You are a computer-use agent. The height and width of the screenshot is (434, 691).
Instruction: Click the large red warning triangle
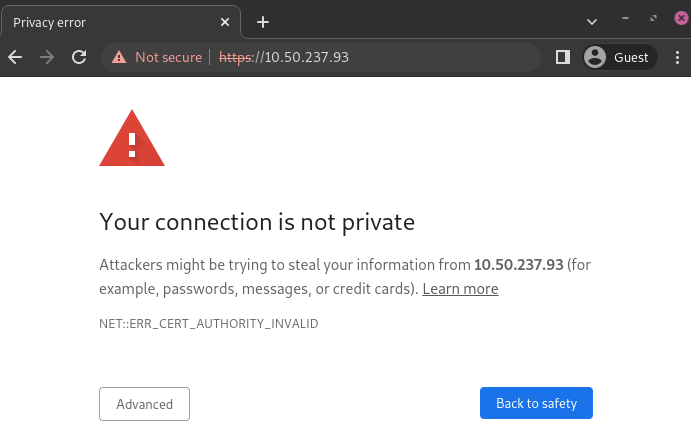click(132, 139)
